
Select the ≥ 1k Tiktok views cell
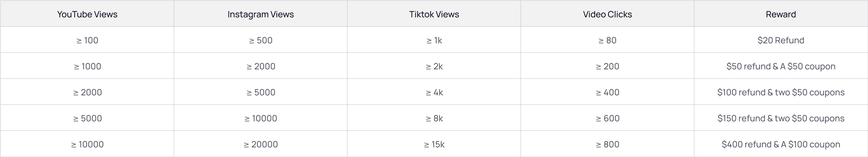(434, 40)
